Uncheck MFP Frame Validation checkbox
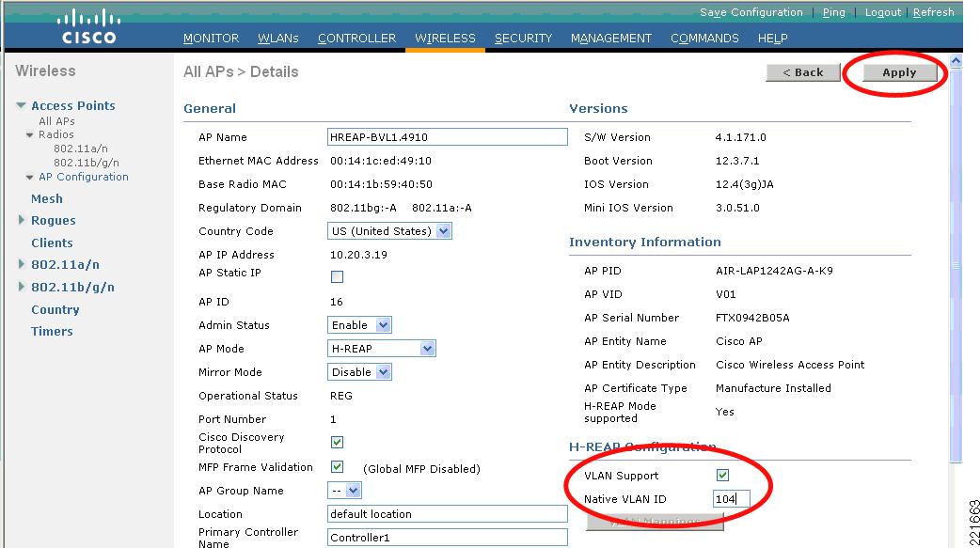Screen dimensions: 980x548 tap(337, 467)
